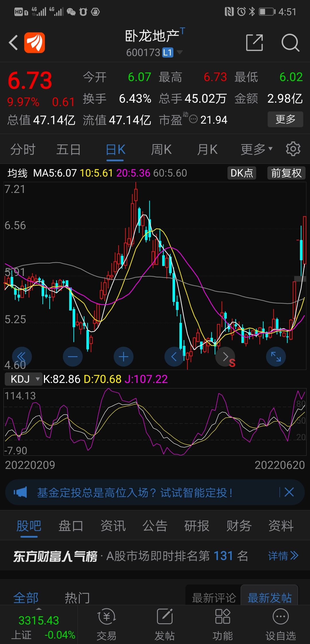Open the 智能定投 promotion banner text
310x644 pixels.
[135, 492]
